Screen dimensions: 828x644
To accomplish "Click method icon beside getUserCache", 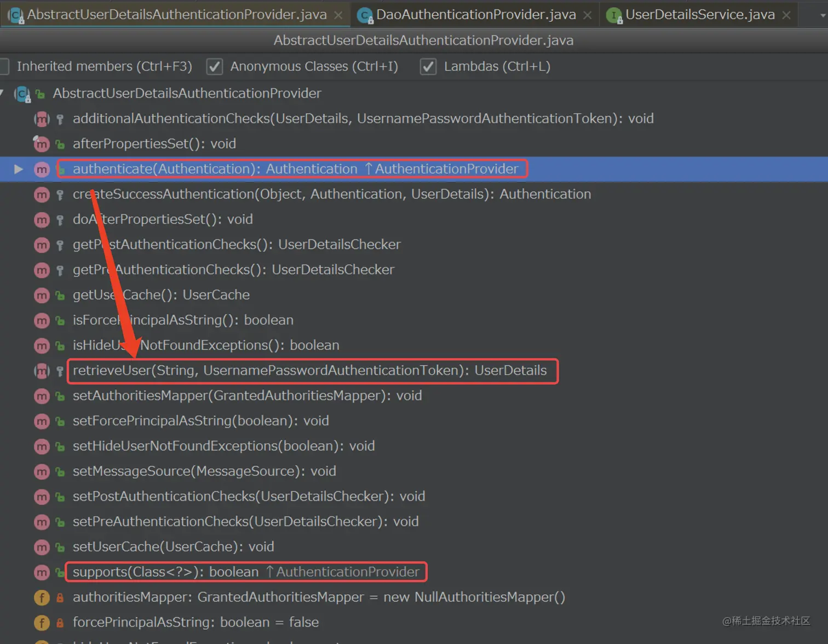I will 42,295.
